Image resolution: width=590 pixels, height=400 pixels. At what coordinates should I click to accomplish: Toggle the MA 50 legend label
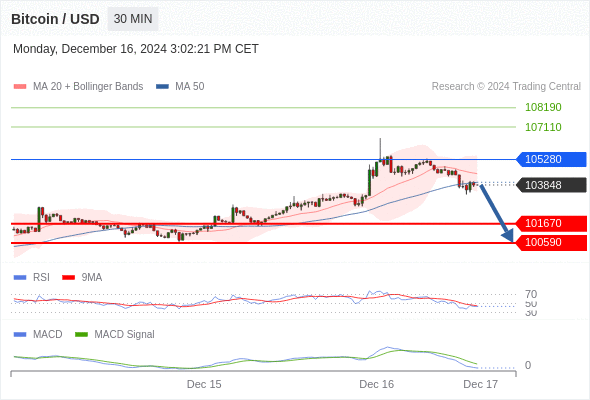point(190,87)
